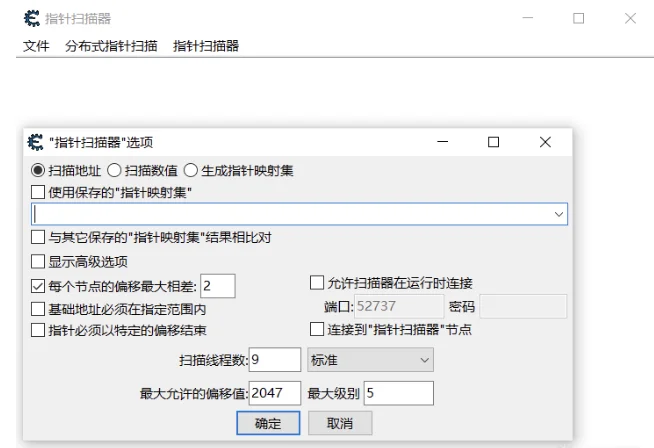Viewport: 654px width, 448px height.
Task: Open the 标准 thread priority dropdown
Action: point(370,360)
